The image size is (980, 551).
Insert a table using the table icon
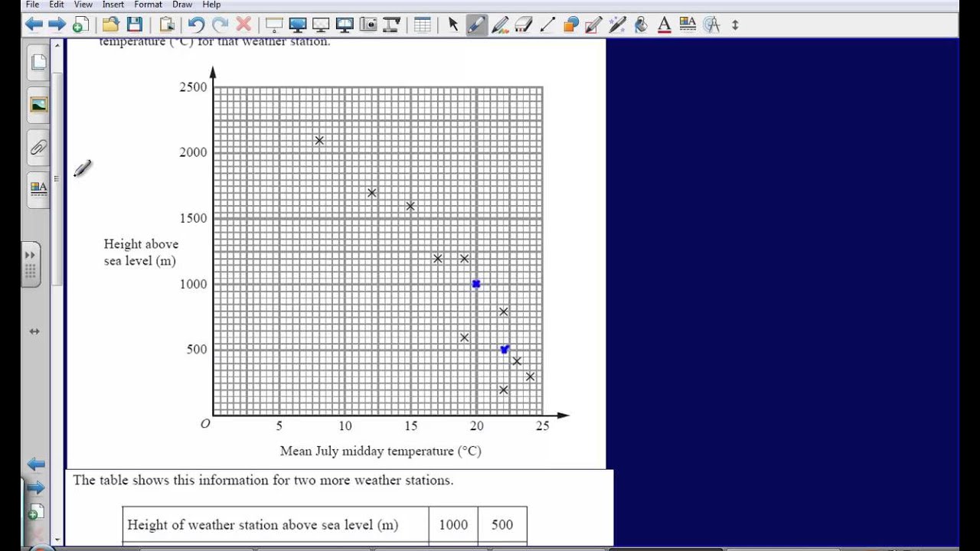(x=423, y=24)
